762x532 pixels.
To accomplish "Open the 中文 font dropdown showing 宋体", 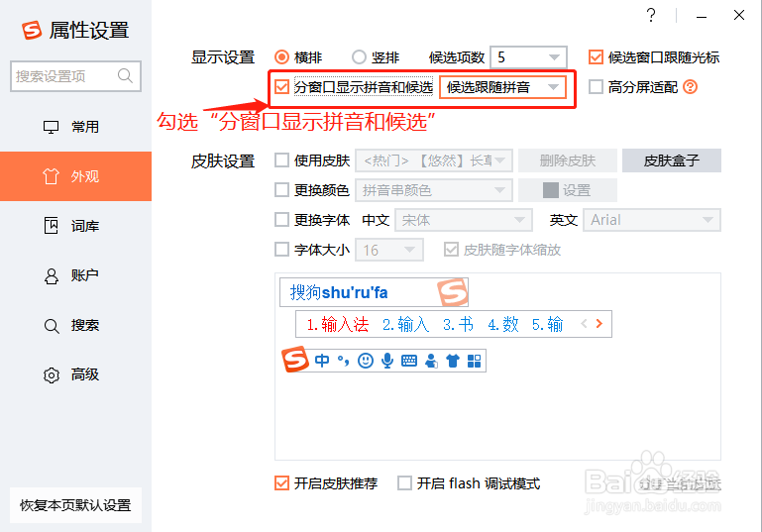I will [464, 220].
